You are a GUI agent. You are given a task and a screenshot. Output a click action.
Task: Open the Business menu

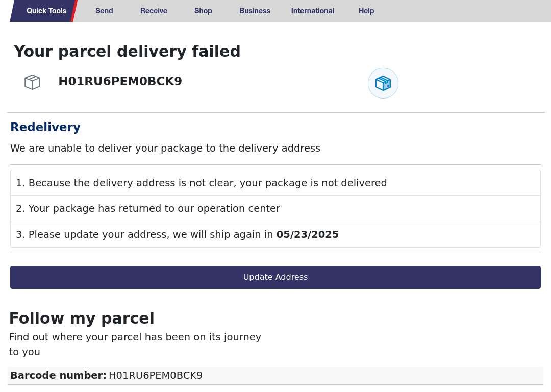coord(255,11)
